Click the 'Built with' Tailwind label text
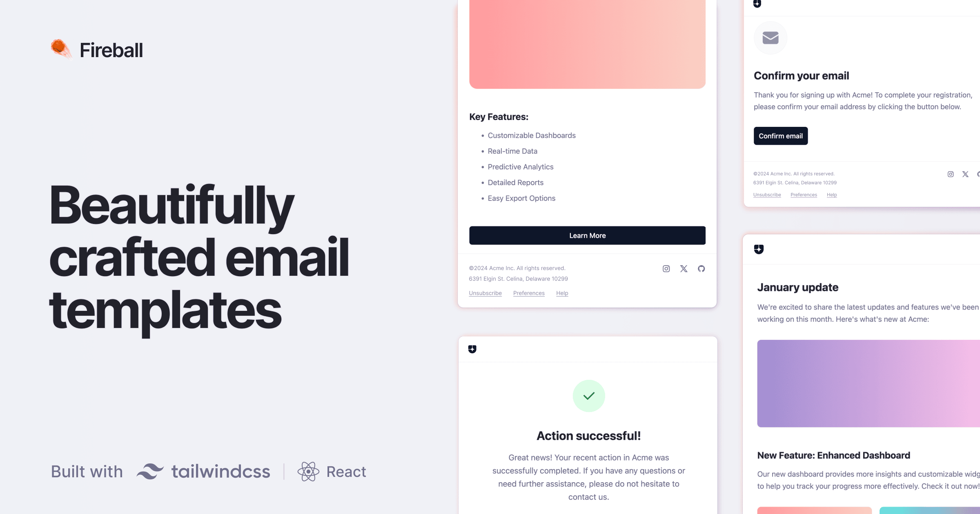This screenshot has width=980, height=514. [86, 471]
